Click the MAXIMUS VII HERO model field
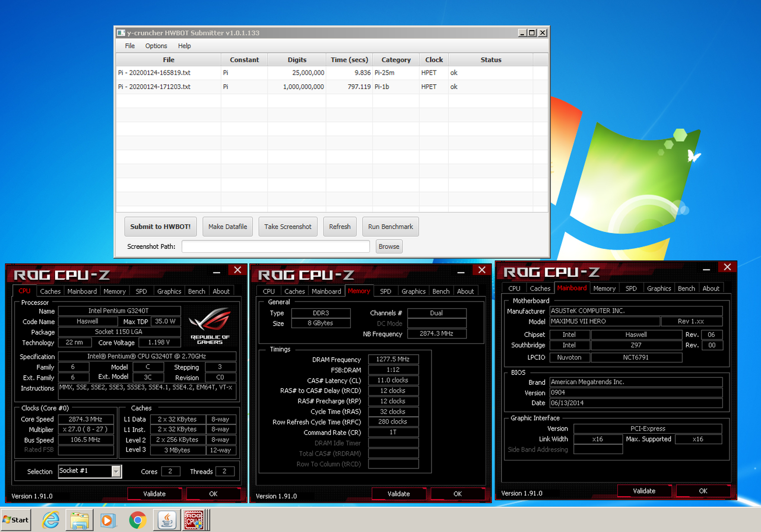This screenshot has width=761, height=532. point(605,321)
